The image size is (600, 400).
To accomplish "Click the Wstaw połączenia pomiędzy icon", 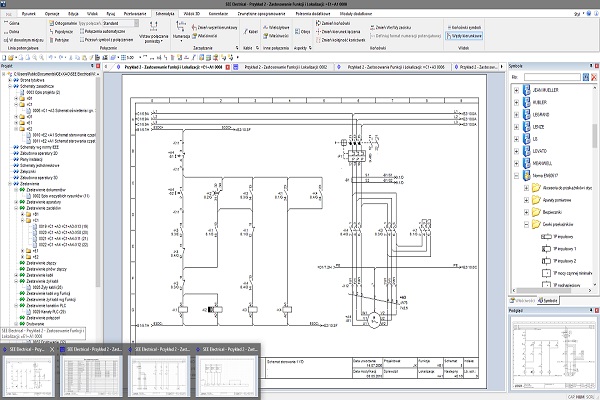I will tap(153, 26).
